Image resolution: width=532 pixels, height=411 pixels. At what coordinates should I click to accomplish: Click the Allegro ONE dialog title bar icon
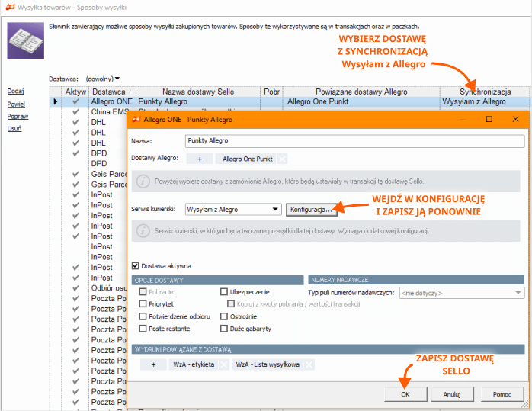pyautogui.click(x=137, y=119)
